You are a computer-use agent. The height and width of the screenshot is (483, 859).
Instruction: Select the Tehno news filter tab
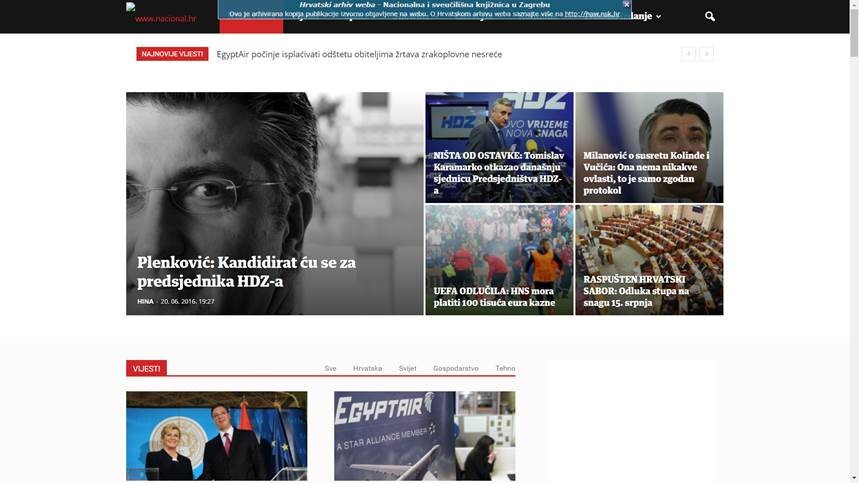point(505,369)
